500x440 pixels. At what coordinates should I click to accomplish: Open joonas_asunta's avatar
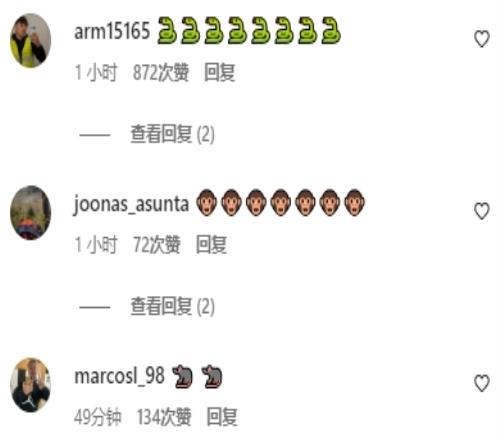point(31,213)
